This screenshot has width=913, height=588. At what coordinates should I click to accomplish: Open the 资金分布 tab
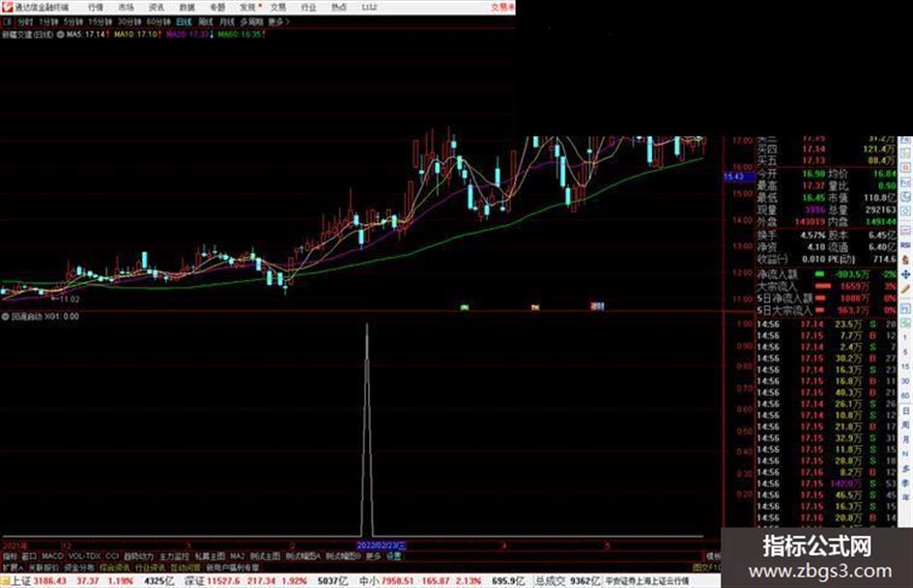tap(79, 567)
